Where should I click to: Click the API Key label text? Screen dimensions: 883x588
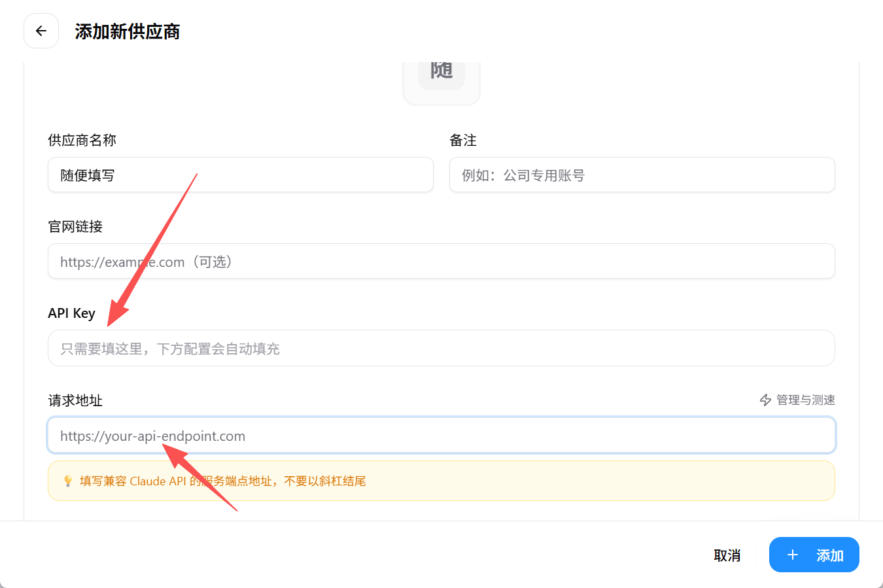71,313
